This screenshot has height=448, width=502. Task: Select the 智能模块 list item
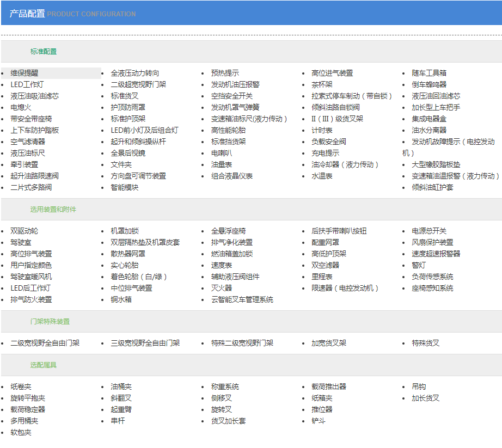pyautogui.click(x=125, y=187)
